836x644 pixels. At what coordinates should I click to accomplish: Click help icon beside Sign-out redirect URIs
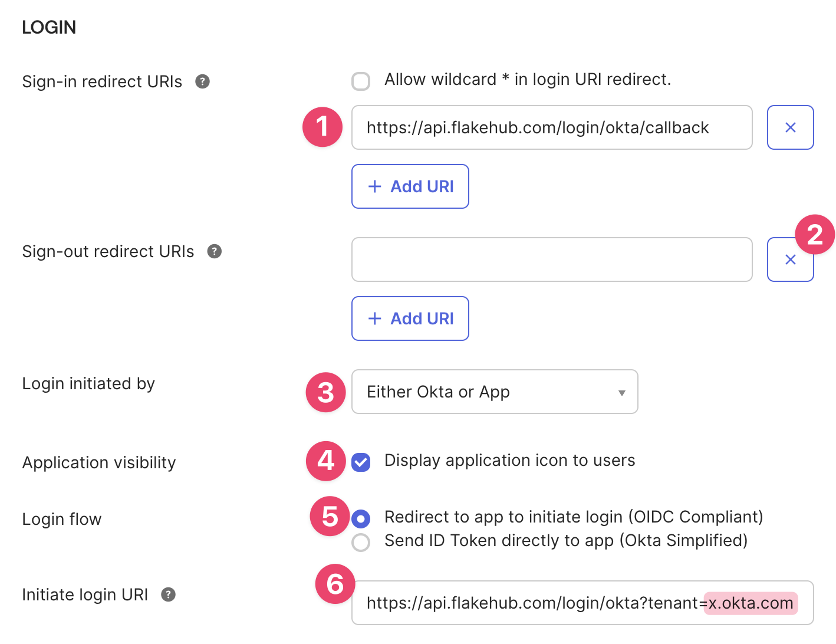pyautogui.click(x=215, y=251)
